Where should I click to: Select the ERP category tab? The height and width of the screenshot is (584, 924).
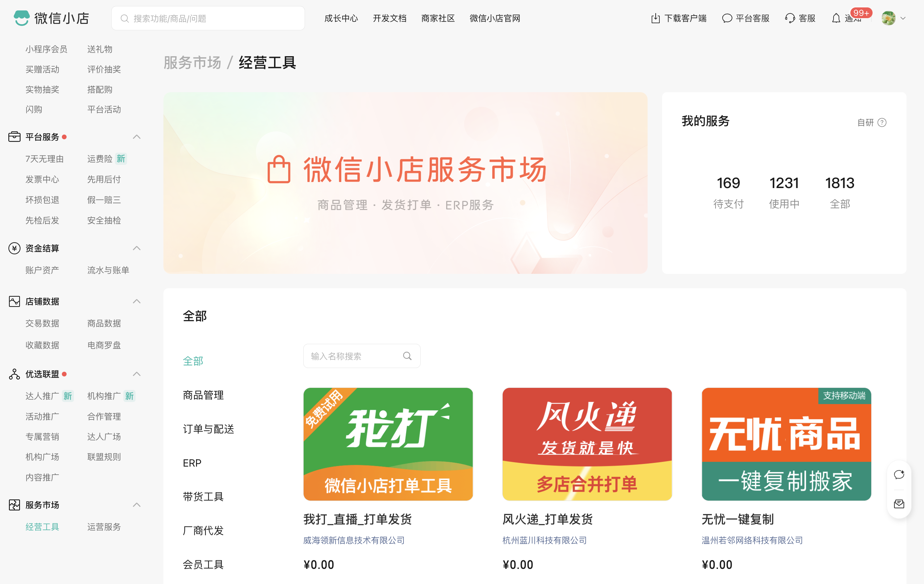point(192,463)
